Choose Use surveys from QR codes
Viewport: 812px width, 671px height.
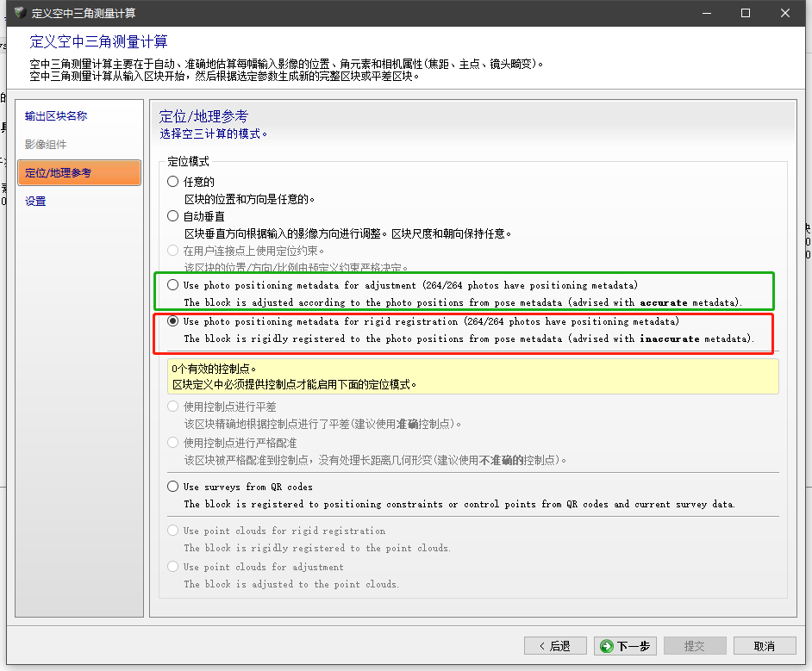tap(173, 487)
